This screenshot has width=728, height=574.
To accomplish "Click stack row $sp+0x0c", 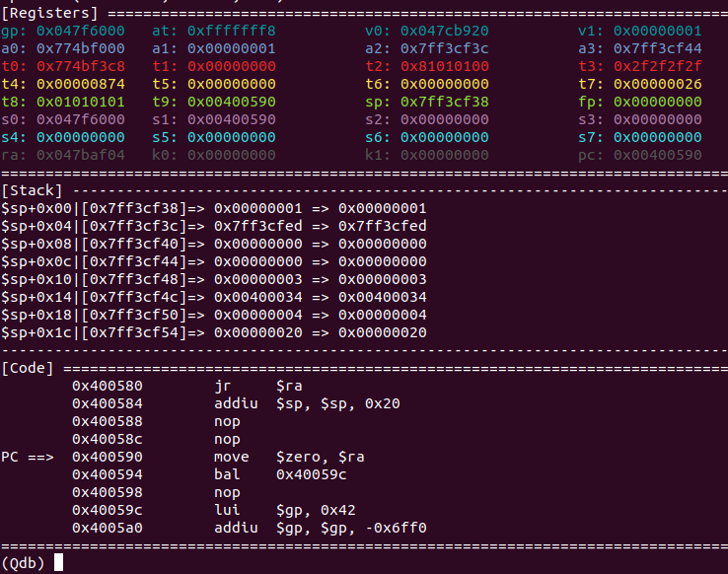I will (214, 261).
